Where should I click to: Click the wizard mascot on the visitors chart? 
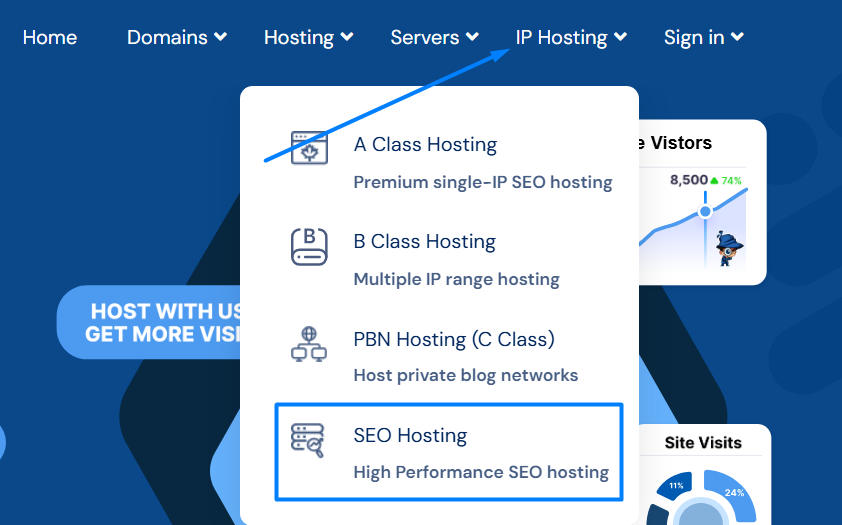[x=729, y=249]
